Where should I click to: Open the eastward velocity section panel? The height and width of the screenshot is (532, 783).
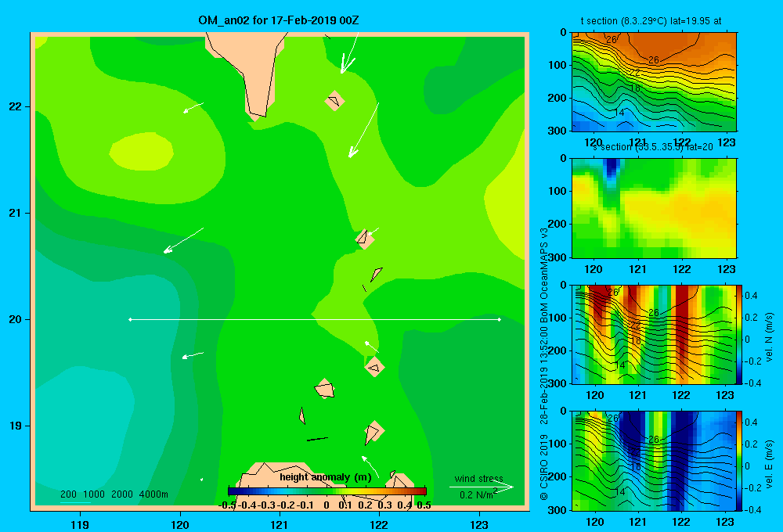coord(654,461)
